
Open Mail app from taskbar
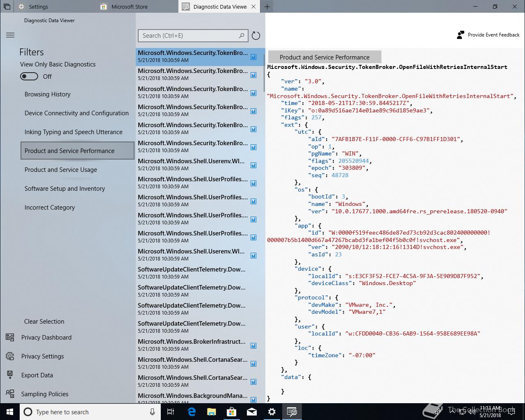[x=252, y=412]
